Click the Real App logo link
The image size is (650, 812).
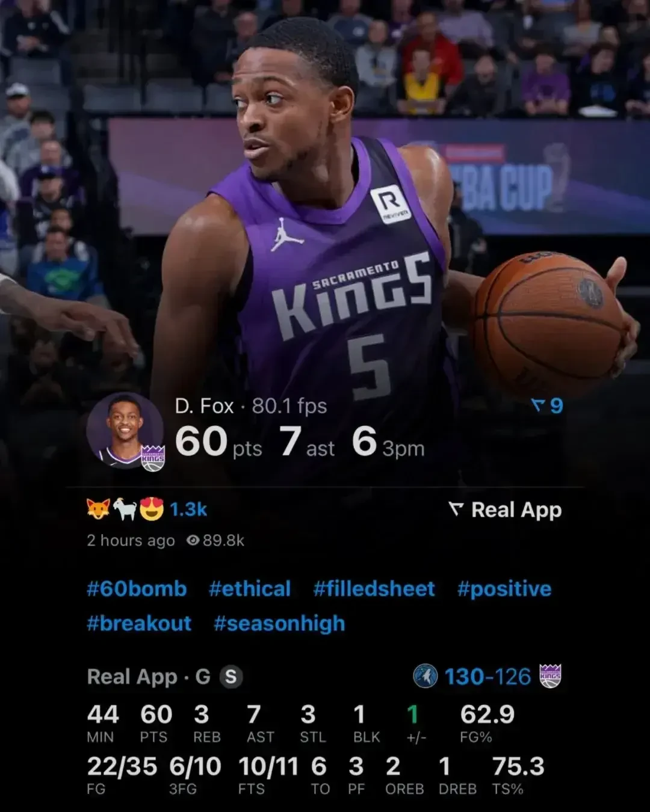(505, 510)
